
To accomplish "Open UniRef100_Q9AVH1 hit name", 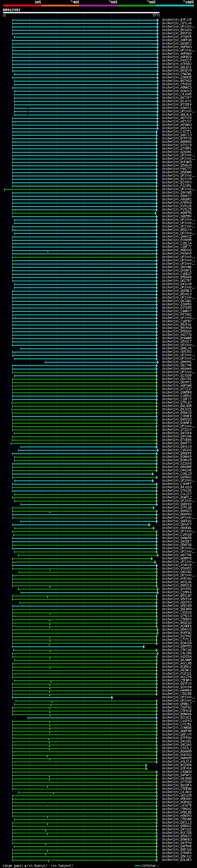I will 177,362.
